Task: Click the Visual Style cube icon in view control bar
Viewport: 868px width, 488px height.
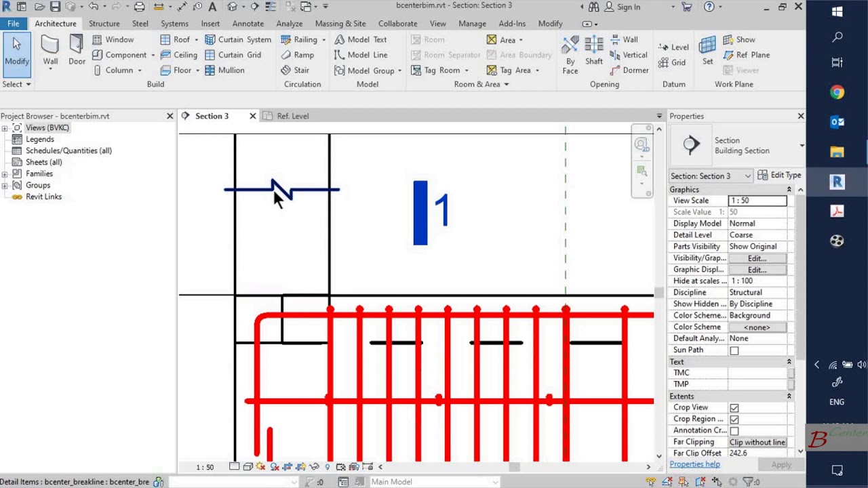Action: 248,466
